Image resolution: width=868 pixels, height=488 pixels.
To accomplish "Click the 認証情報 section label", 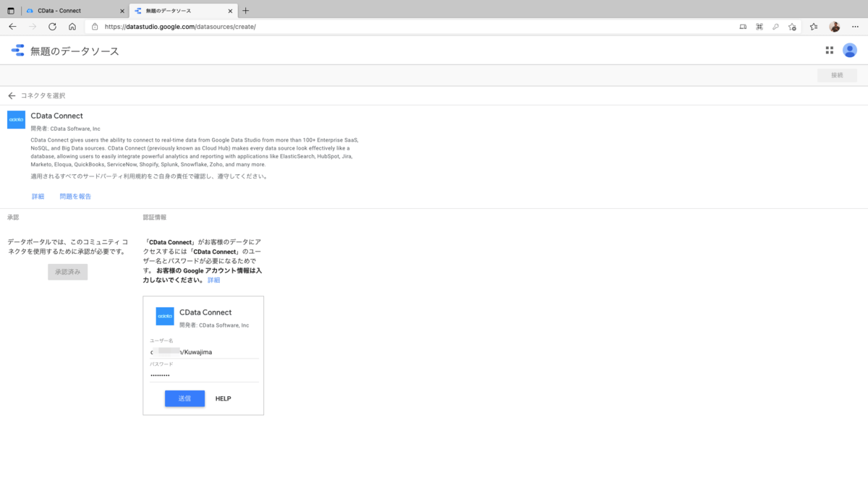I will pyautogui.click(x=155, y=218).
